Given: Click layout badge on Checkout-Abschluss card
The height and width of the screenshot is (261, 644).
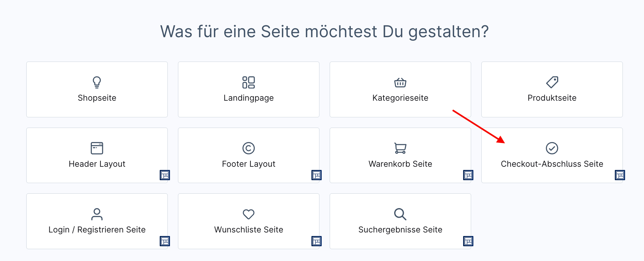Looking at the screenshot, I should (x=620, y=175).
